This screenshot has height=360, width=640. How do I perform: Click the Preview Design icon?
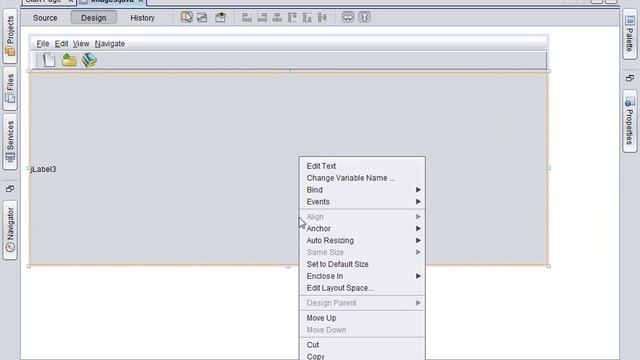coord(220,17)
